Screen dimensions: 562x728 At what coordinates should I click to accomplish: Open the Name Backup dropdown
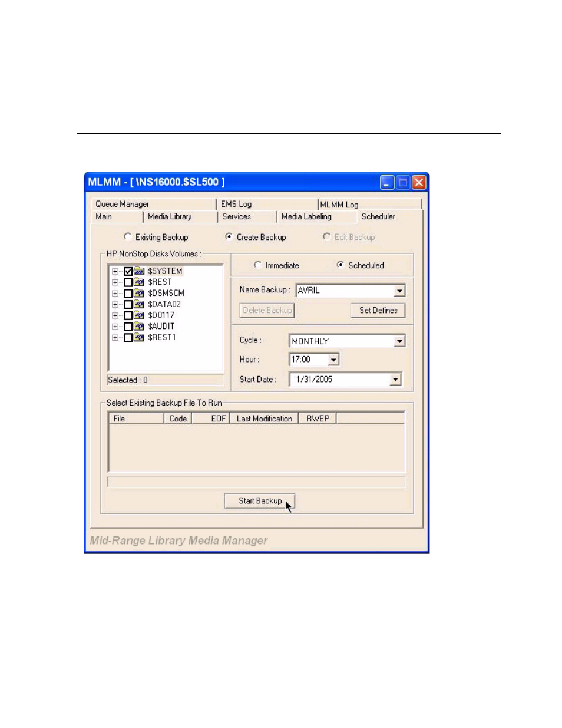tap(400, 291)
